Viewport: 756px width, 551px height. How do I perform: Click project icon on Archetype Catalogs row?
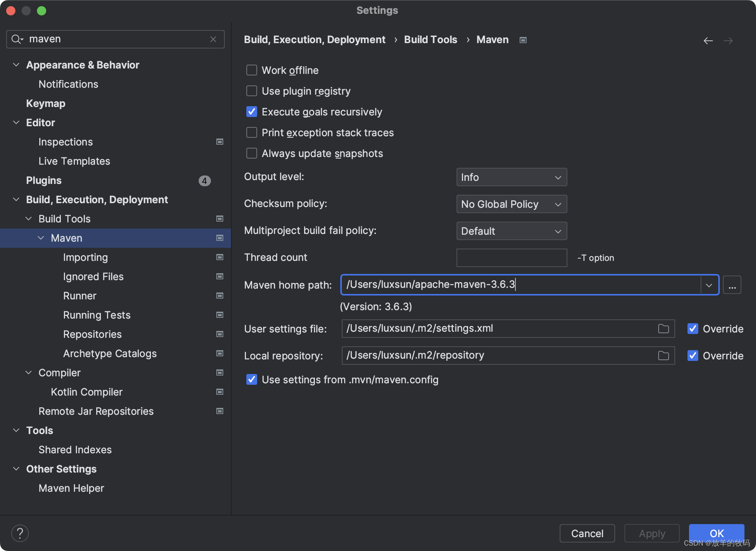pos(220,353)
